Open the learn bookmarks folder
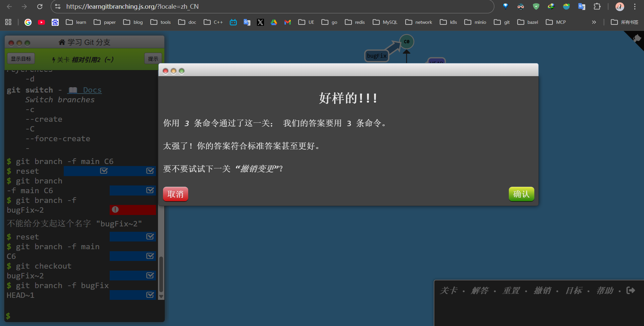The height and width of the screenshot is (326, 644). pos(76,22)
